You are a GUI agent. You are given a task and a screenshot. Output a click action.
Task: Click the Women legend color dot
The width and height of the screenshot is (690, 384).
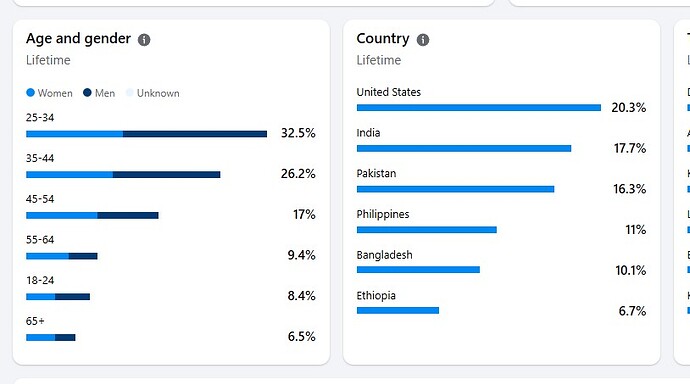coord(30,93)
